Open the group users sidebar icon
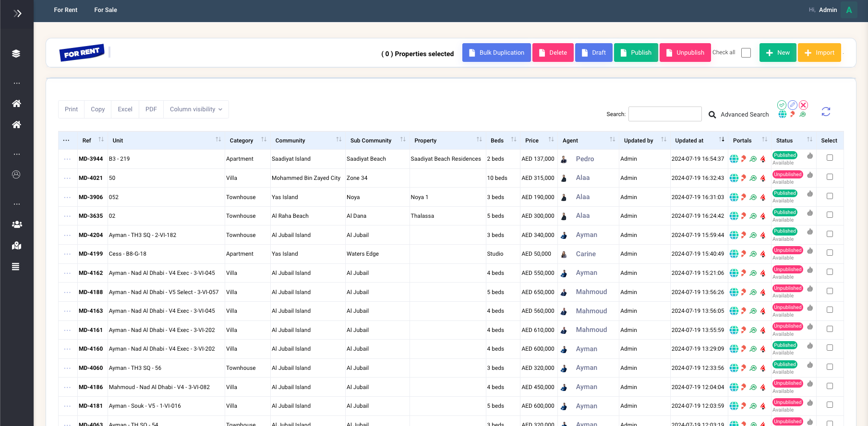This screenshot has width=868, height=426. (16, 225)
